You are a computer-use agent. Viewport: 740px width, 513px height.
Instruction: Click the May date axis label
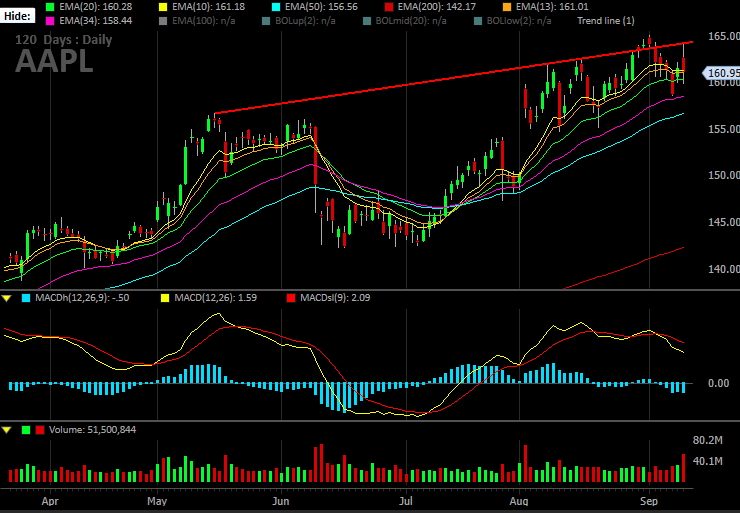(157, 501)
